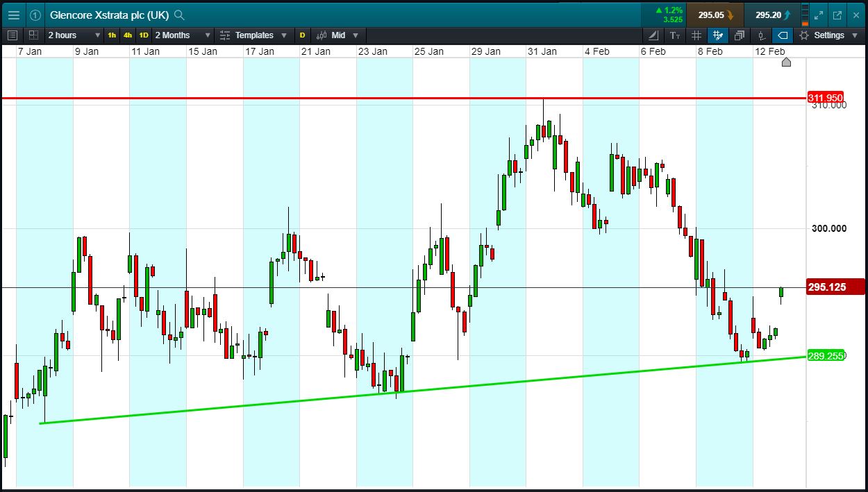
Task: Click the green 289.255 trendline label
Action: click(826, 356)
